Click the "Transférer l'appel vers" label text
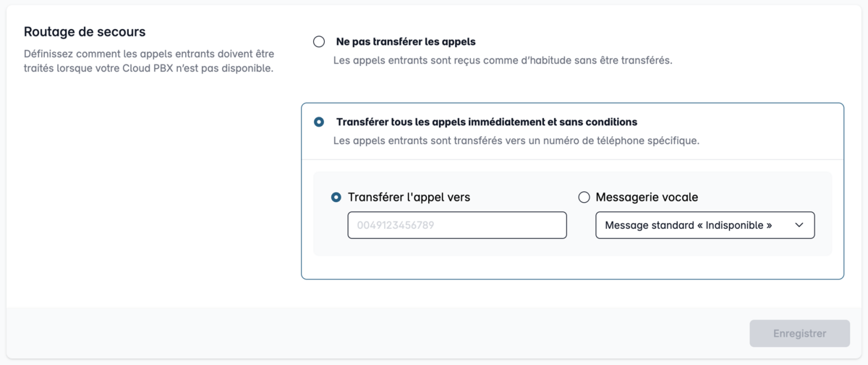Viewport: 868px width, 365px height. 414,197
